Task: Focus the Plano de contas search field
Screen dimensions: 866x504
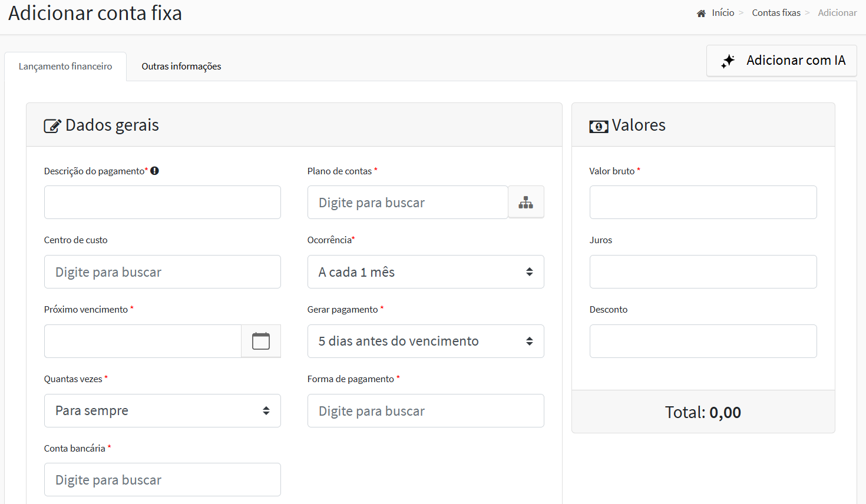Action: tap(408, 203)
